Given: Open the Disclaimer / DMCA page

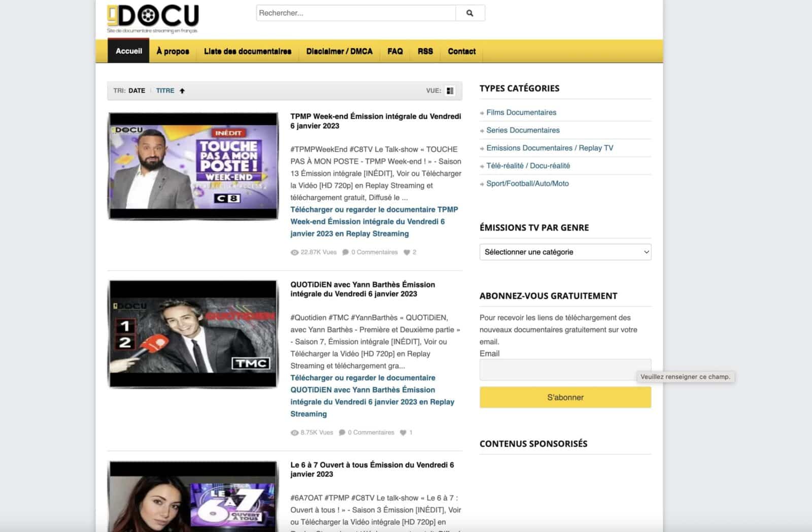Looking at the screenshot, I should 339,51.
